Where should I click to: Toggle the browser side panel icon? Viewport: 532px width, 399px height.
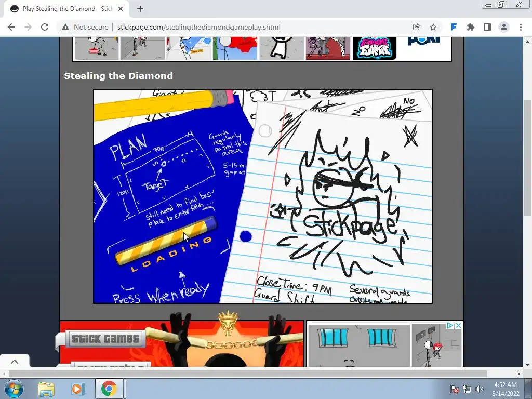(x=487, y=27)
